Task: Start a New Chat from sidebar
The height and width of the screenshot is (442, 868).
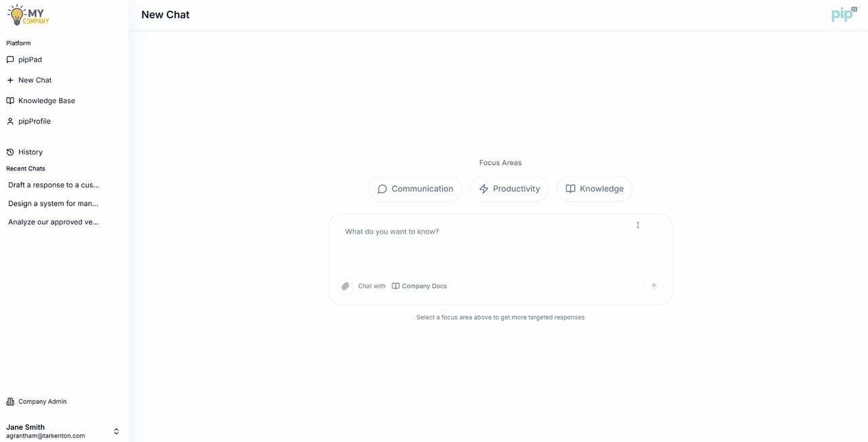Action: pyautogui.click(x=35, y=80)
